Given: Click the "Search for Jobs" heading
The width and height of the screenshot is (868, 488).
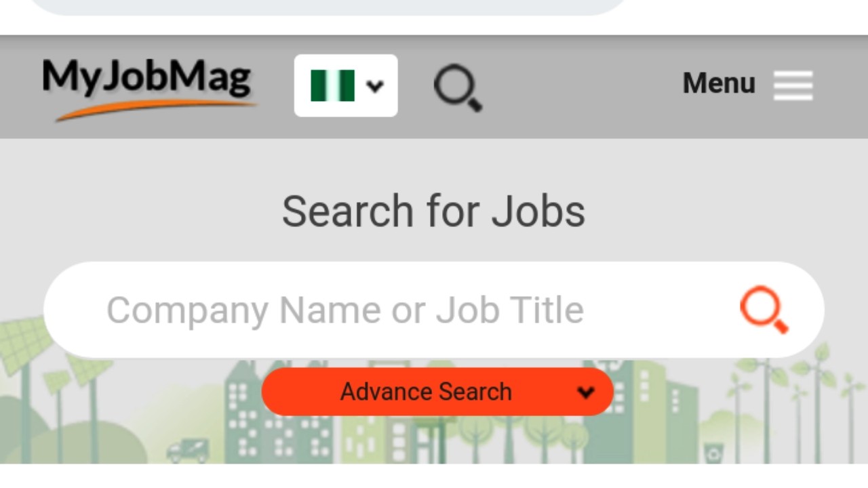Looking at the screenshot, I should 433,211.
